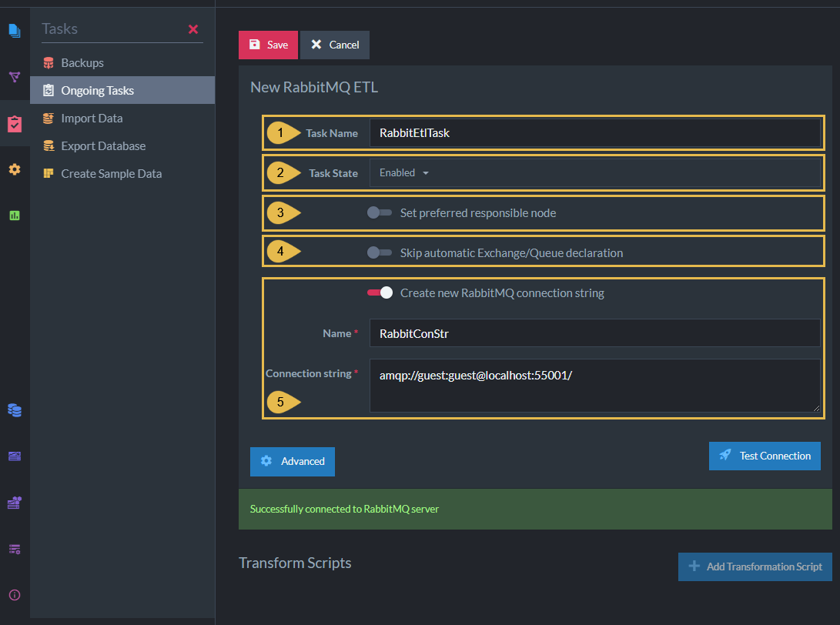Screen dimensions: 840x625
Task: Click the connection string Name field
Action: tap(594, 333)
